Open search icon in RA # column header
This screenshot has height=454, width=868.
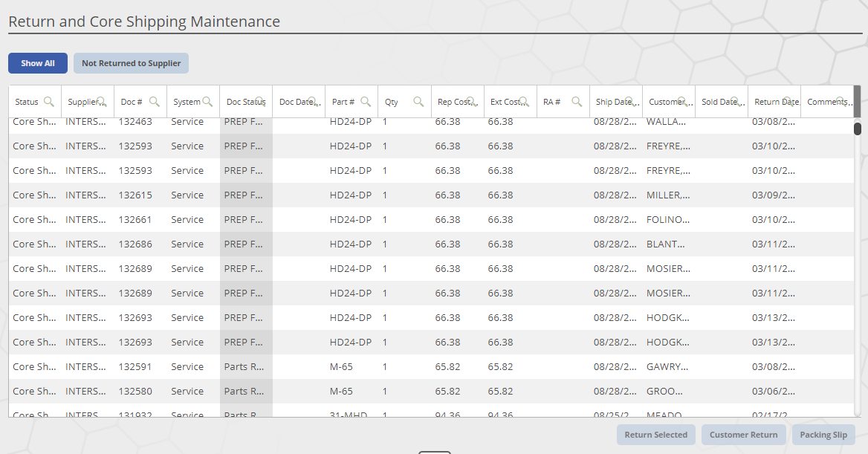click(x=577, y=101)
